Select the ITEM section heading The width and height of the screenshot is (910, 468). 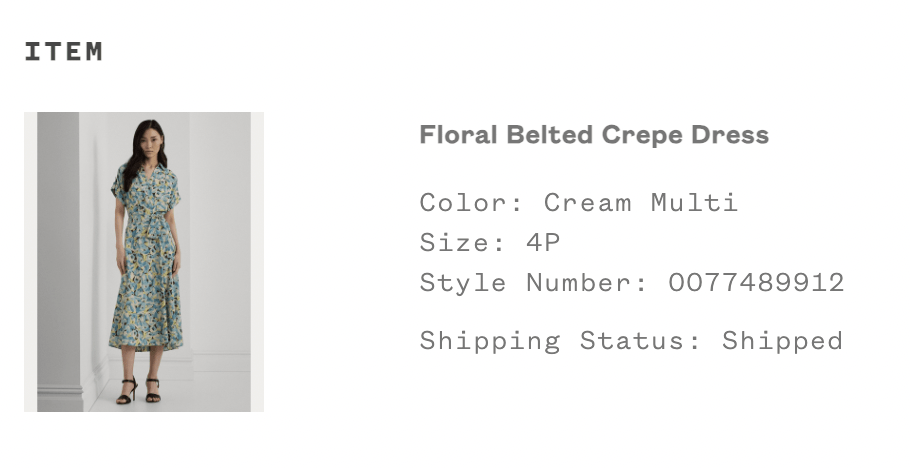pos(64,52)
